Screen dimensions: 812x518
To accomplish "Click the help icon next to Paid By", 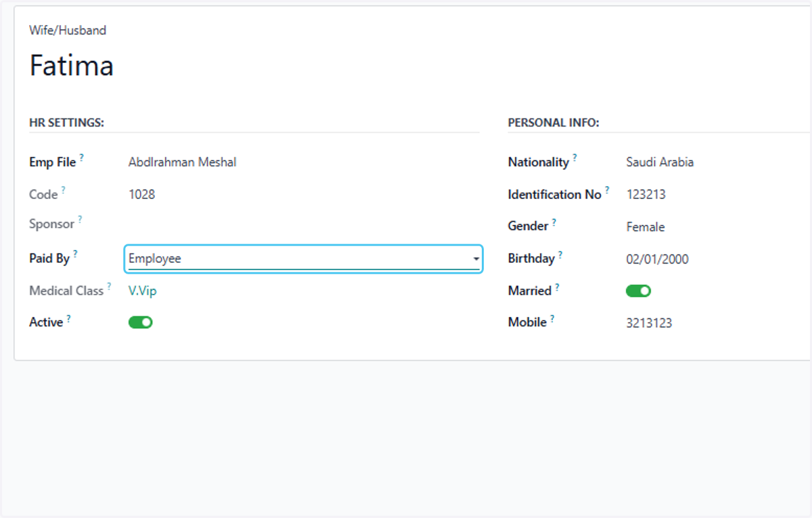I will [x=75, y=255].
